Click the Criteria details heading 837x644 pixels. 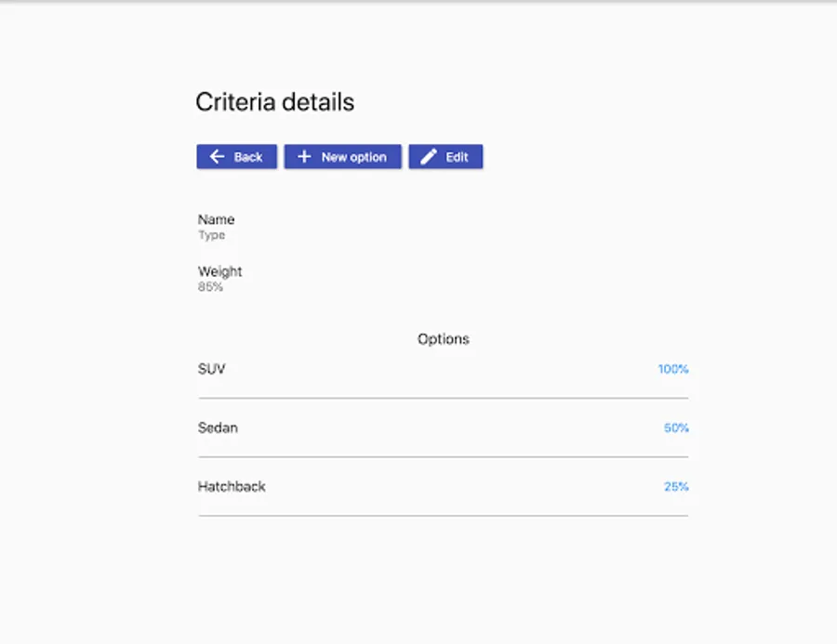point(274,101)
